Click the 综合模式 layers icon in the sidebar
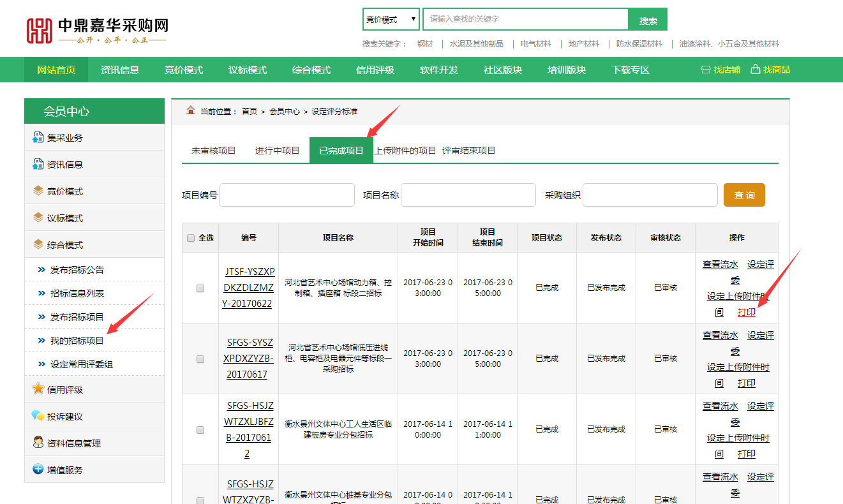The image size is (843, 504). point(38,244)
